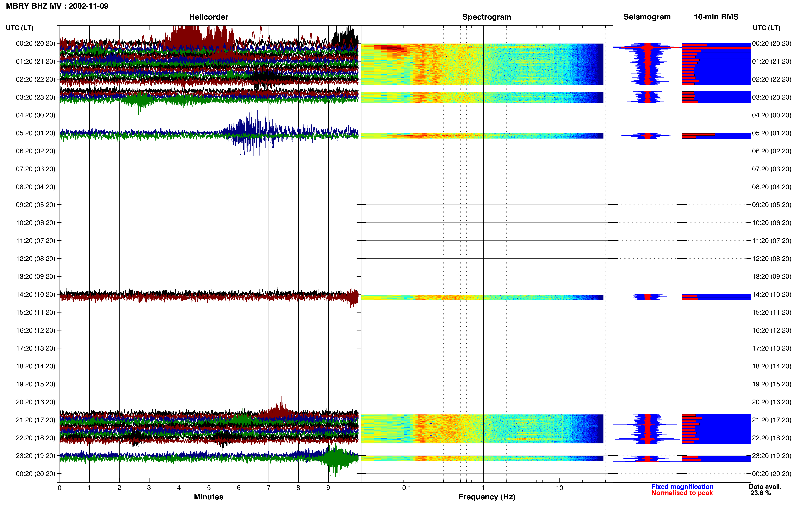Image resolution: width=812 pixels, height=508 pixels.
Task: Click the right 'UTC (LT)' axis label
Action: coord(766,28)
